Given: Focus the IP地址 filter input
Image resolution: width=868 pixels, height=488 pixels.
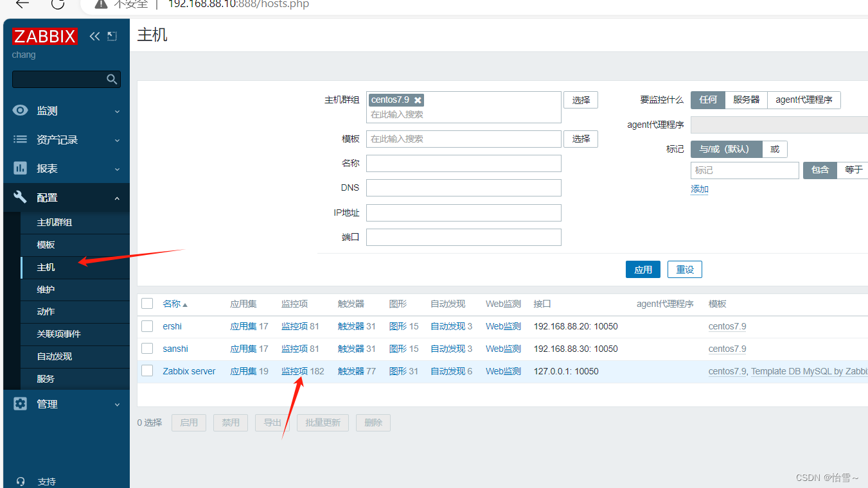Looking at the screenshot, I should 464,213.
